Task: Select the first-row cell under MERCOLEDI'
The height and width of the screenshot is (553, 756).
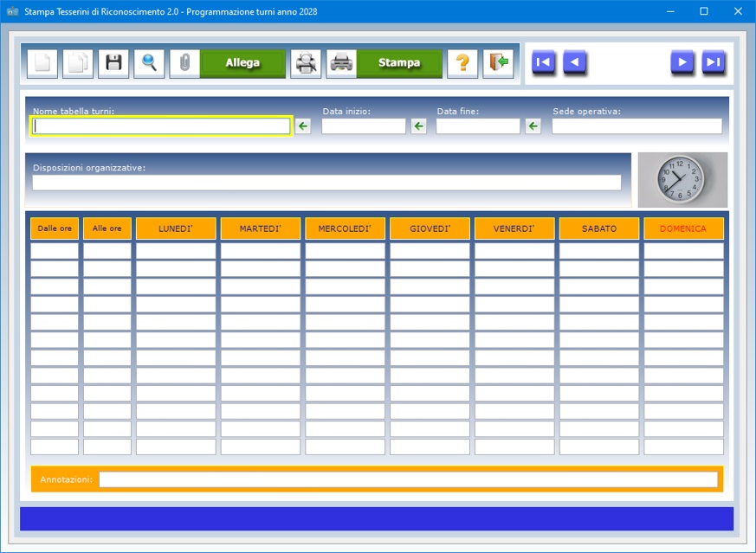Action: click(346, 251)
